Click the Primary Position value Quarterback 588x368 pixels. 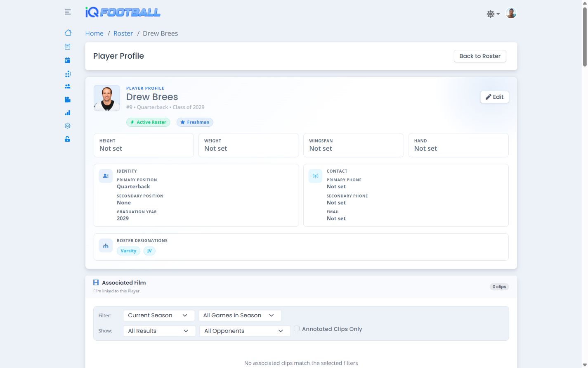[133, 187]
